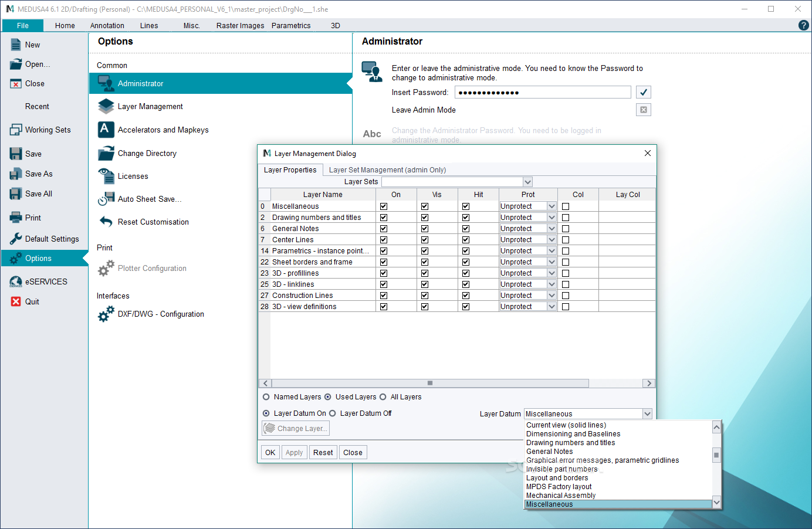Open the Layer Sets dropdown
Image resolution: width=812 pixels, height=529 pixels.
coord(527,182)
